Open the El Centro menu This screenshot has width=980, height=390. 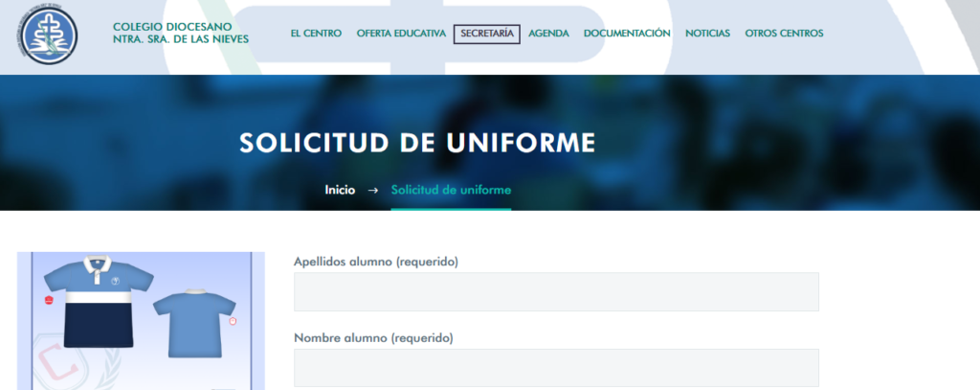316,34
